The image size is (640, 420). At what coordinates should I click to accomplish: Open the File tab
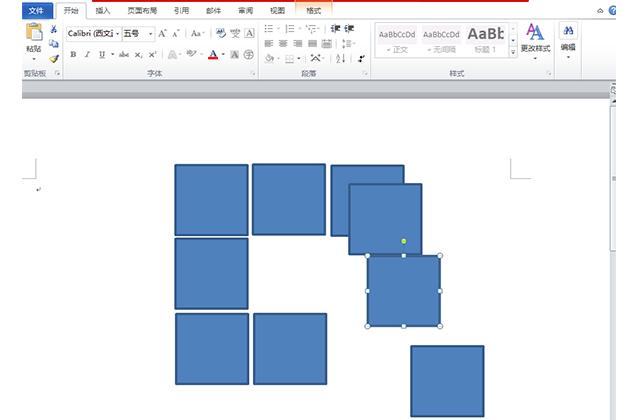[36, 11]
